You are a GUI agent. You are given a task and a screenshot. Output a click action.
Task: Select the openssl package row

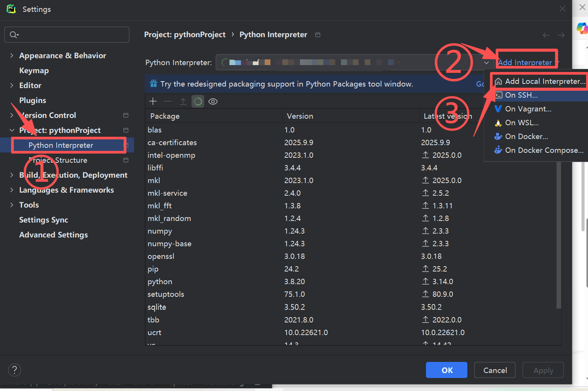(351, 256)
